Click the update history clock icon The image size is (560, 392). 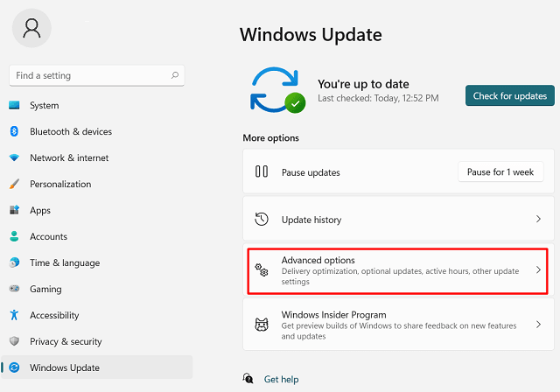click(x=262, y=220)
